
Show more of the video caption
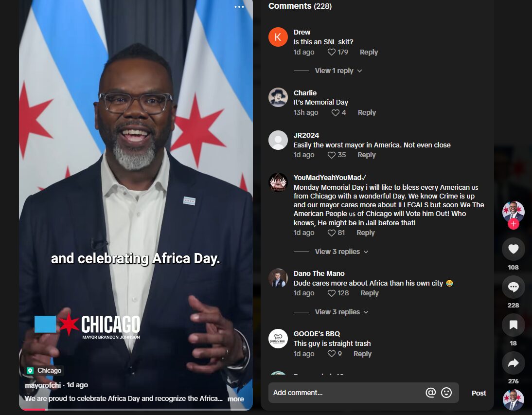click(235, 399)
